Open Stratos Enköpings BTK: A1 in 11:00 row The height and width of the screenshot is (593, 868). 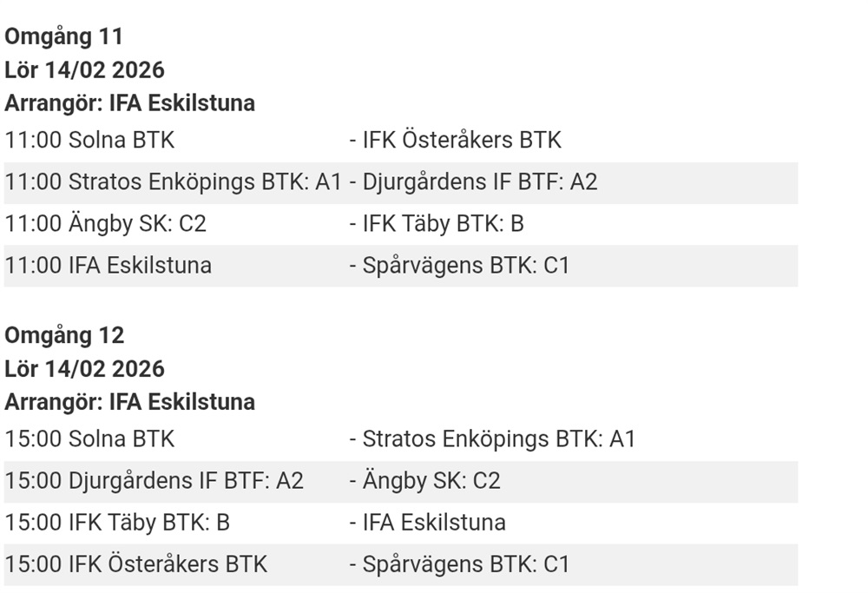206,182
